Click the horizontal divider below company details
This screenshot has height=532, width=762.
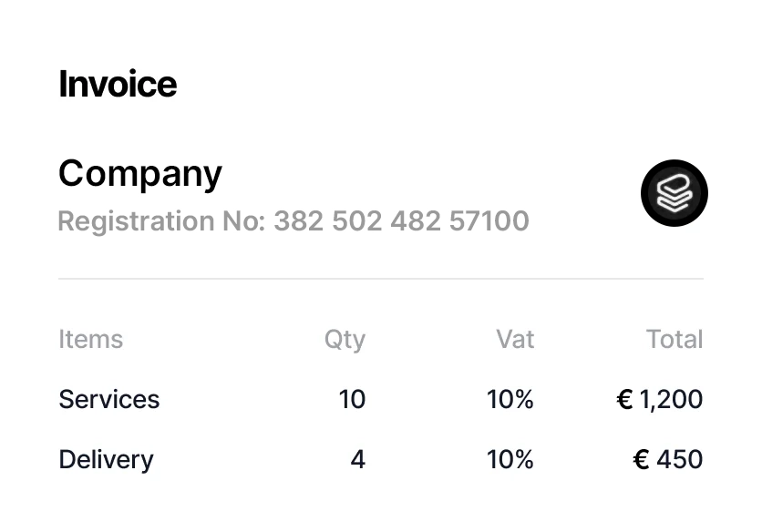[381, 279]
